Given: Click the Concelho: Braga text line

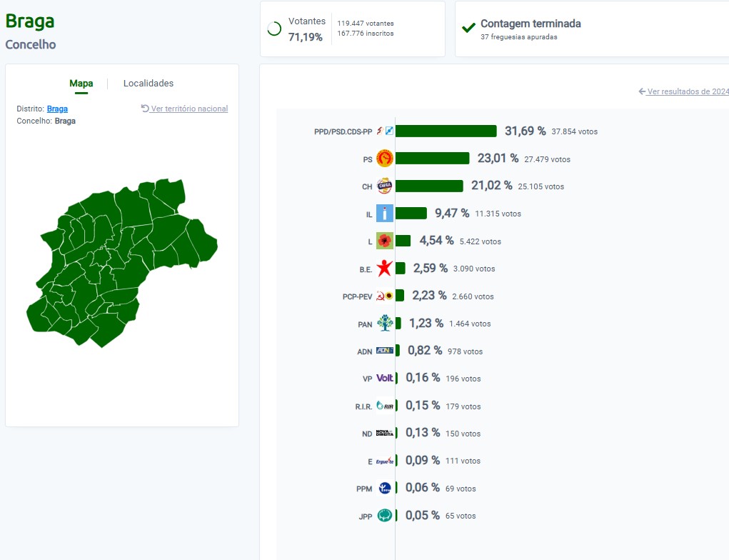Looking at the screenshot, I should coord(46,121).
